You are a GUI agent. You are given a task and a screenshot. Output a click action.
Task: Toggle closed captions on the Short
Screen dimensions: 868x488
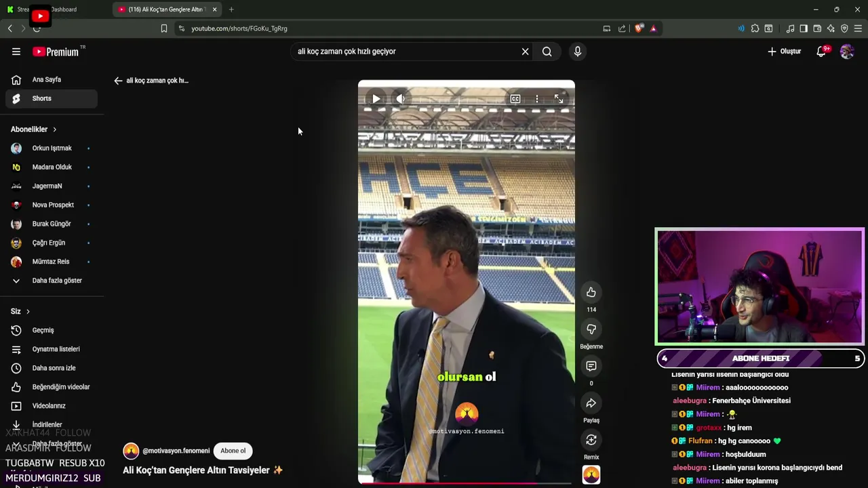515,99
